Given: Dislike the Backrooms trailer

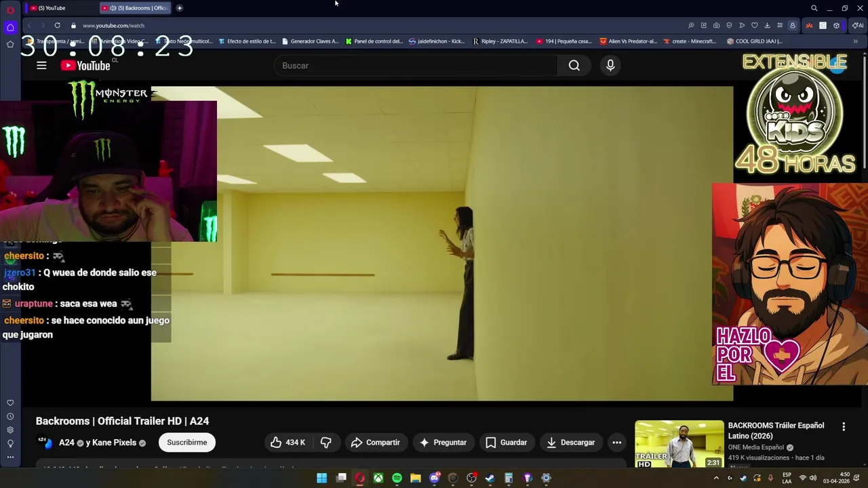Looking at the screenshot, I should [x=326, y=443].
